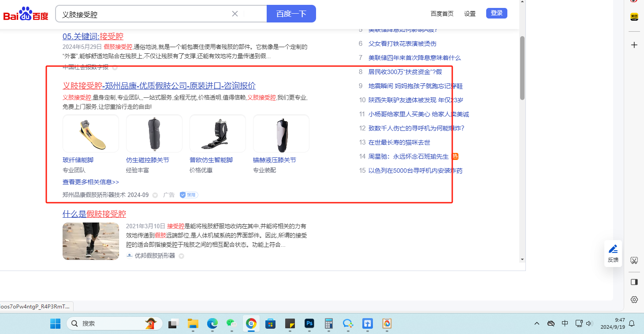Image resolution: width=644 pixels, height=334 pixels.
Task: Show hidden system tray icons chevron
Action: click(x=536, y=323)
